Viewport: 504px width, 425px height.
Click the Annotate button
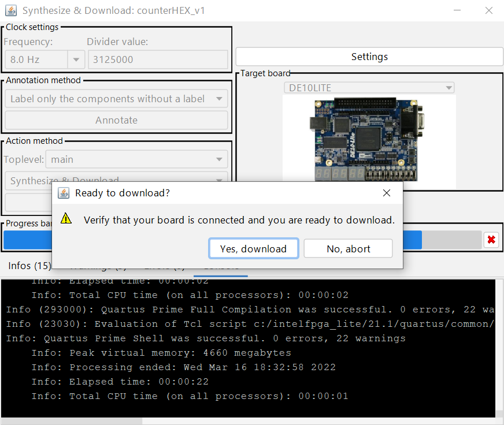(x=116, y=120)
